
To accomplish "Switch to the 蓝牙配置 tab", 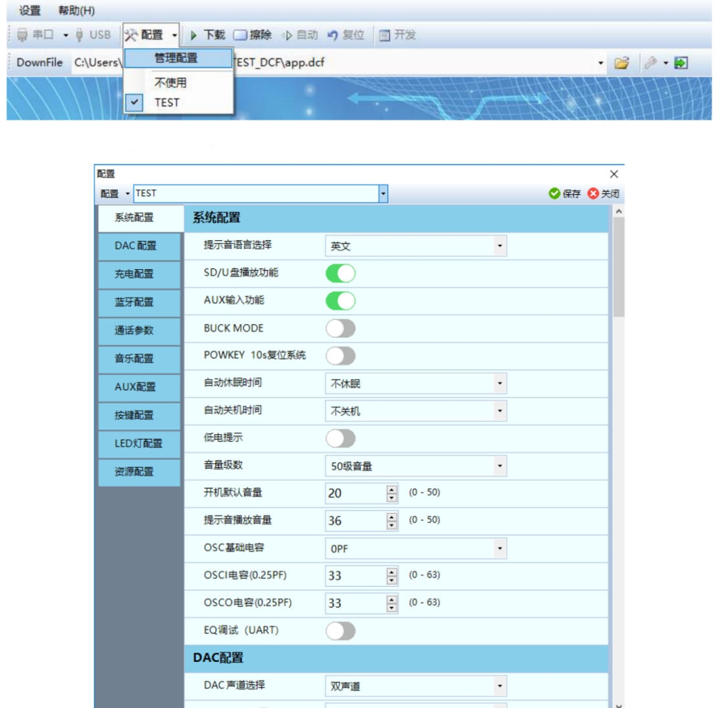I will point(139,303).
